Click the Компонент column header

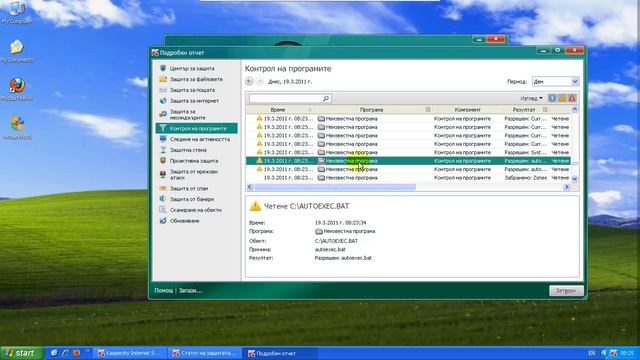click(x=467, y=109)
